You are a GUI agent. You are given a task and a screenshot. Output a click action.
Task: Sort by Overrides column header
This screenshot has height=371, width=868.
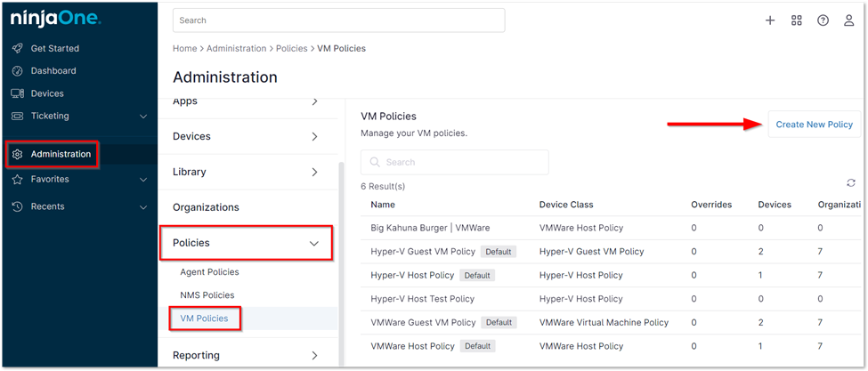point(711,205)
